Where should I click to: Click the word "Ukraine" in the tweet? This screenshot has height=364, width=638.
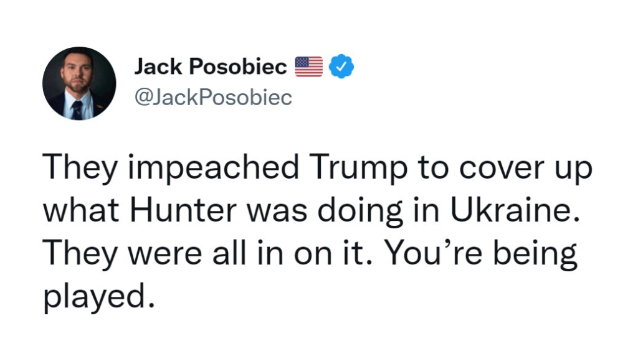(533, 212)
